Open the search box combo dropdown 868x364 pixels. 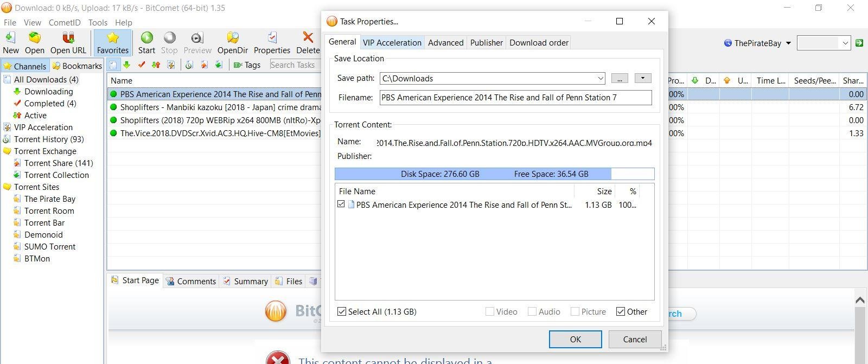pyautogui.click(x=845, y=43)
